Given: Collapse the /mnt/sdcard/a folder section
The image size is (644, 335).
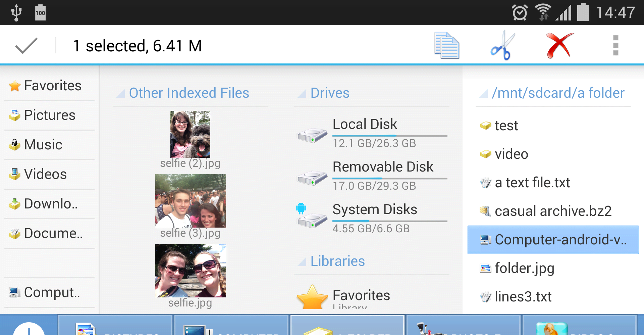Looking at the screenshot, I should click(x=483, y=93).
